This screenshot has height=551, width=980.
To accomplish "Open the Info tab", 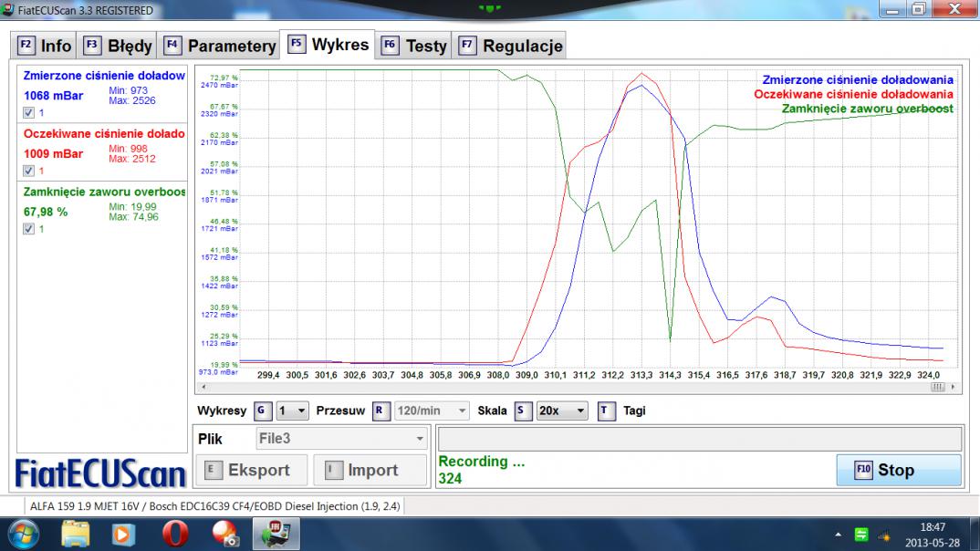I will 44,46.
